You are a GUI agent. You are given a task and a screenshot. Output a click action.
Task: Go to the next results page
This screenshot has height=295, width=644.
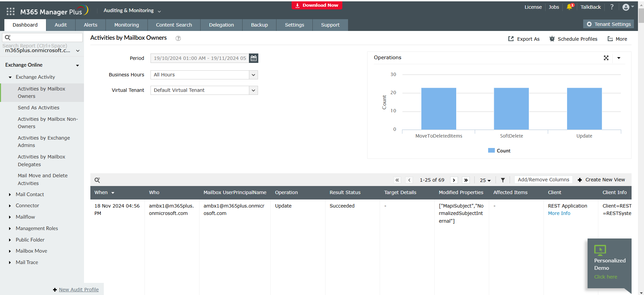454,180
